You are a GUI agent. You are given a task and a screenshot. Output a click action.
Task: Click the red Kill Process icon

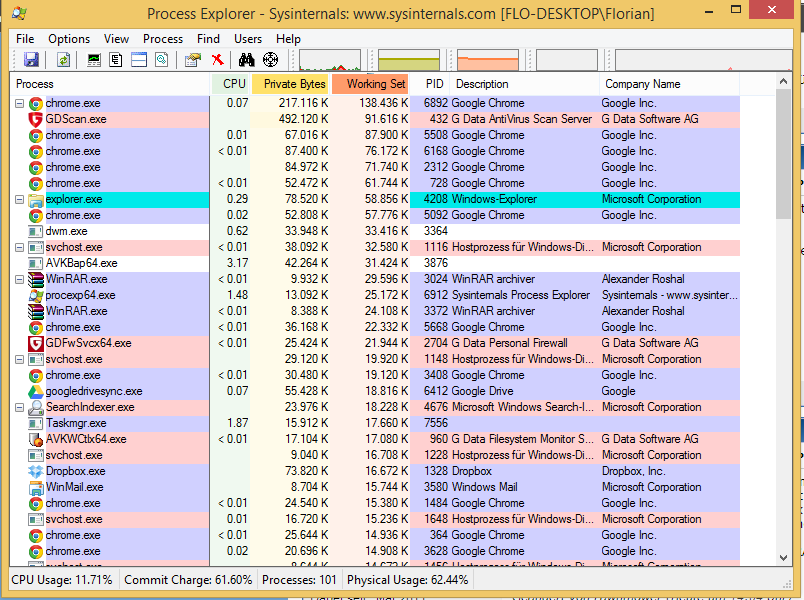click(217, 60)
